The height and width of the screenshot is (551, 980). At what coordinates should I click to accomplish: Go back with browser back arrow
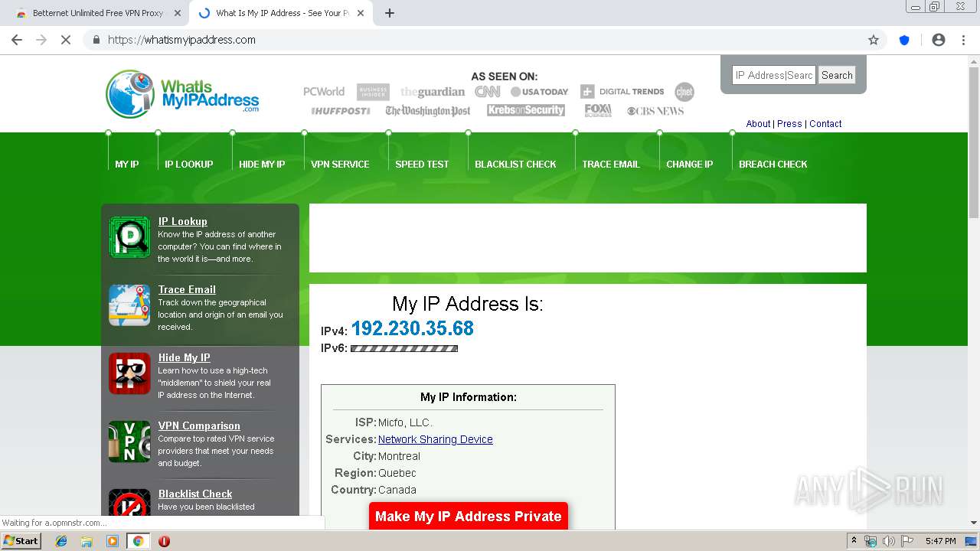pos(17,40)
